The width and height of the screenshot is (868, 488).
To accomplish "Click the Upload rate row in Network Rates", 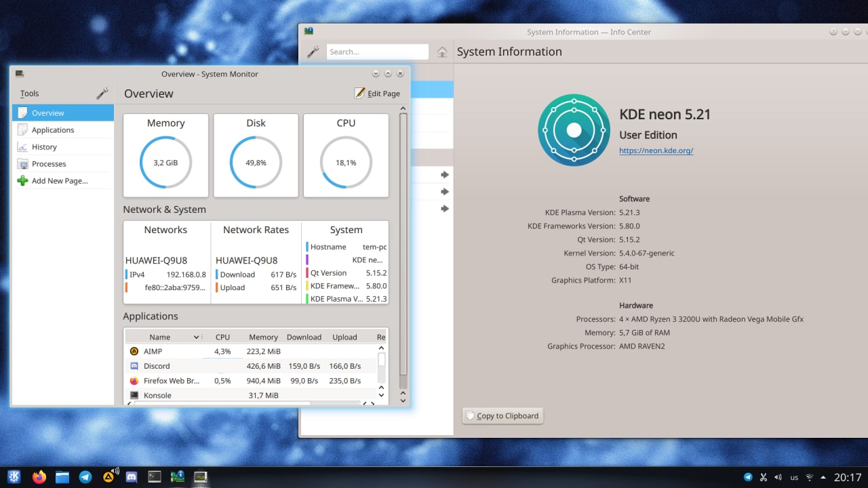I will [x=256, y=287].
